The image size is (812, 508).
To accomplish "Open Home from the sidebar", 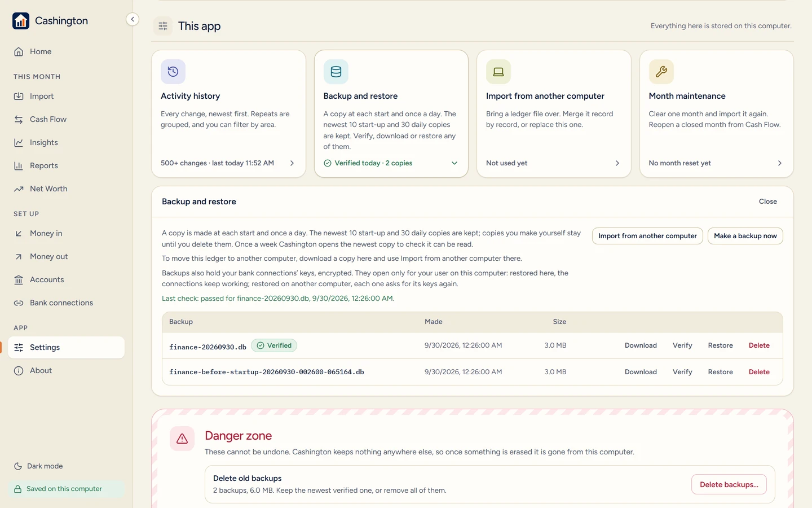I will (x=67, y=51).
